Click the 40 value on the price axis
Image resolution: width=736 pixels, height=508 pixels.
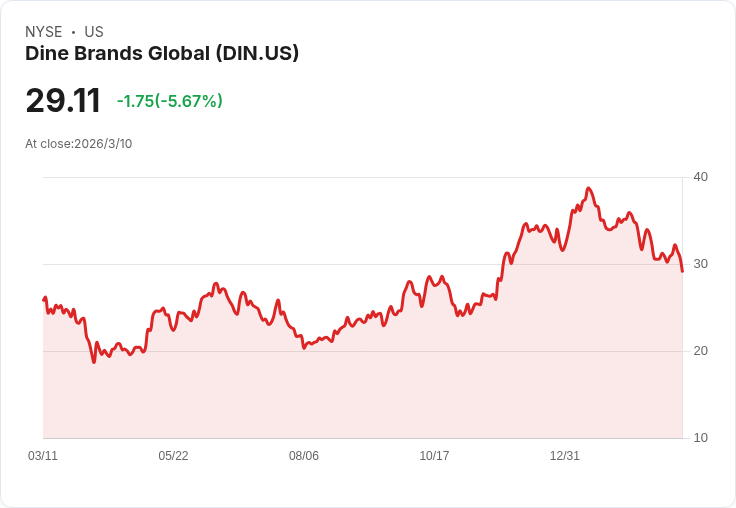[x=700, y=177]
